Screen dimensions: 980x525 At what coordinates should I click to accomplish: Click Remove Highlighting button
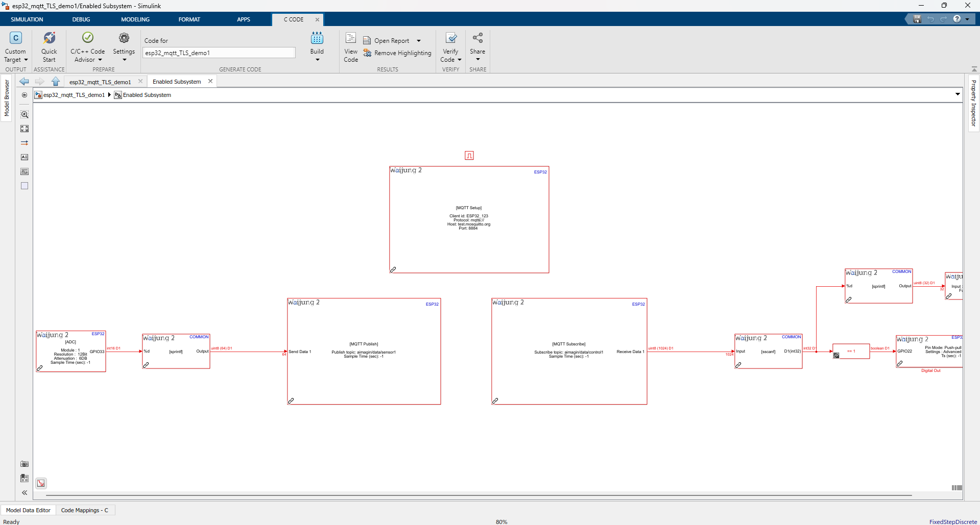(x=397, y=53)
